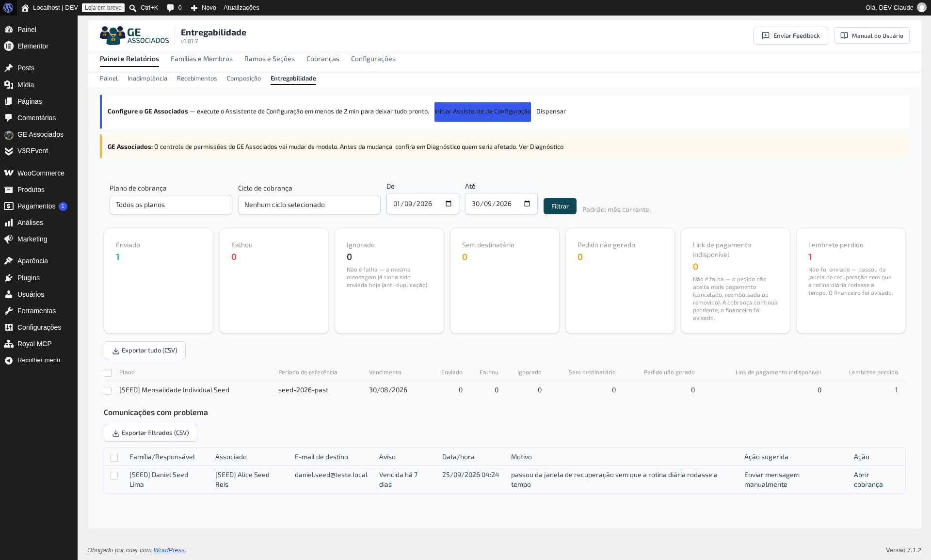Viewport: 931px width, 560px height.
Task: Click the Ferramentas wrench icon
Action: click(x=9, y=311)
